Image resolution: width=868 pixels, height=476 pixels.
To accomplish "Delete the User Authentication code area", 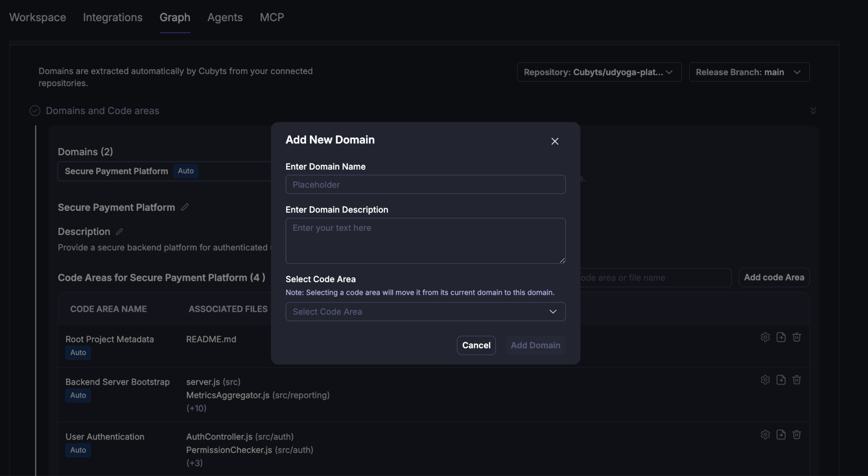I will [796, 434].
